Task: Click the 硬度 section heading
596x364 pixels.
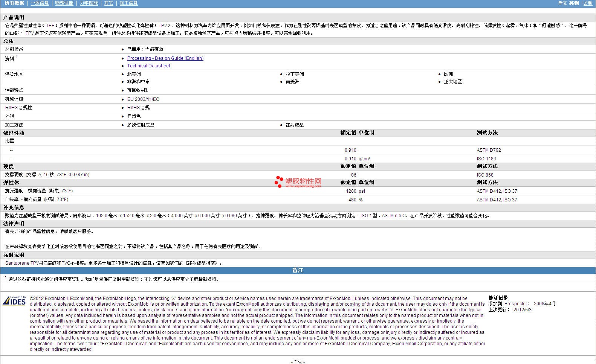Action: point(8,166)
